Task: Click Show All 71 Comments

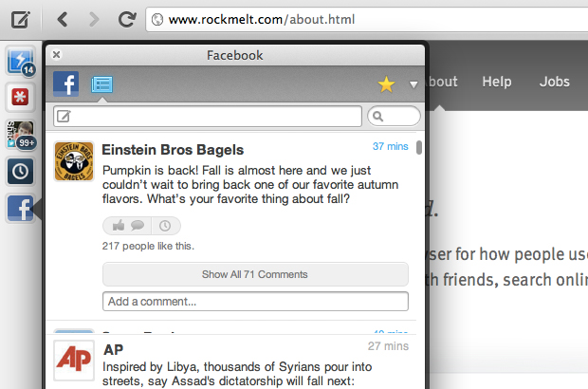Action: 255,274
